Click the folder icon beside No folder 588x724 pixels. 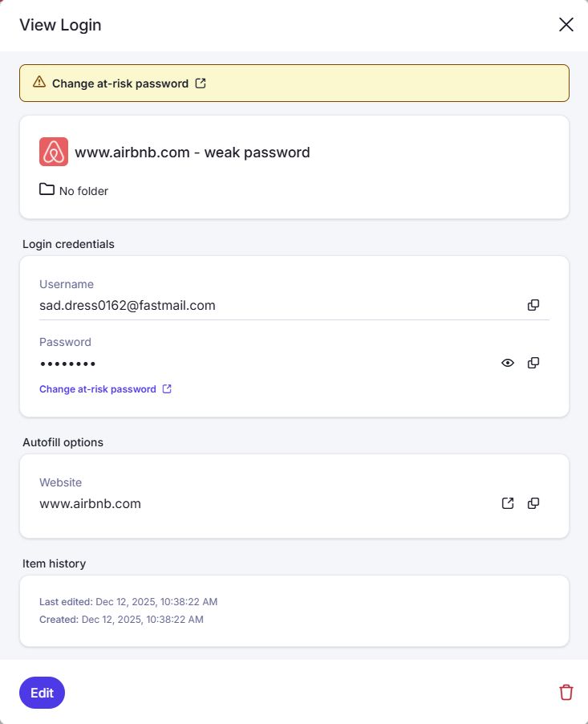point(47,190)
